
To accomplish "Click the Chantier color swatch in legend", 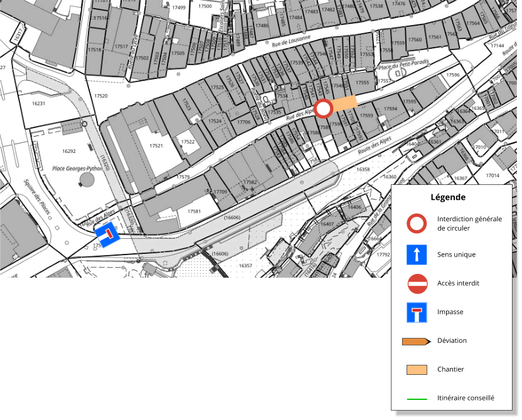I will [x=417, y=370].
